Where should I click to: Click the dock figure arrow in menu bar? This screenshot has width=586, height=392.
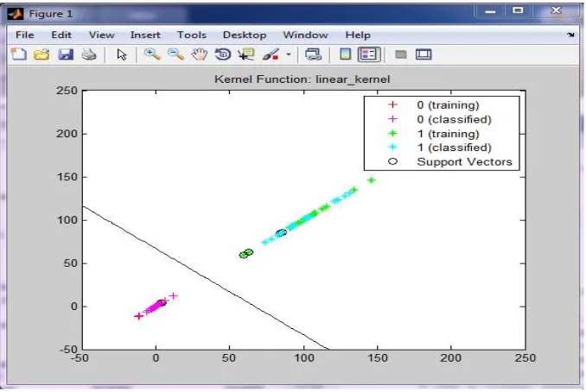[570, 35]
